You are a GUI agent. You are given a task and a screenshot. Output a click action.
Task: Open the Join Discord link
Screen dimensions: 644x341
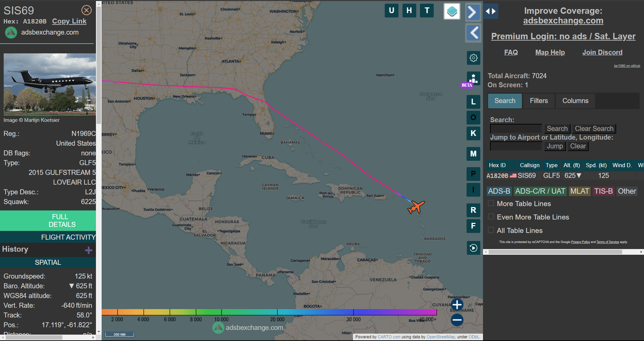click(x=602, y=52)
